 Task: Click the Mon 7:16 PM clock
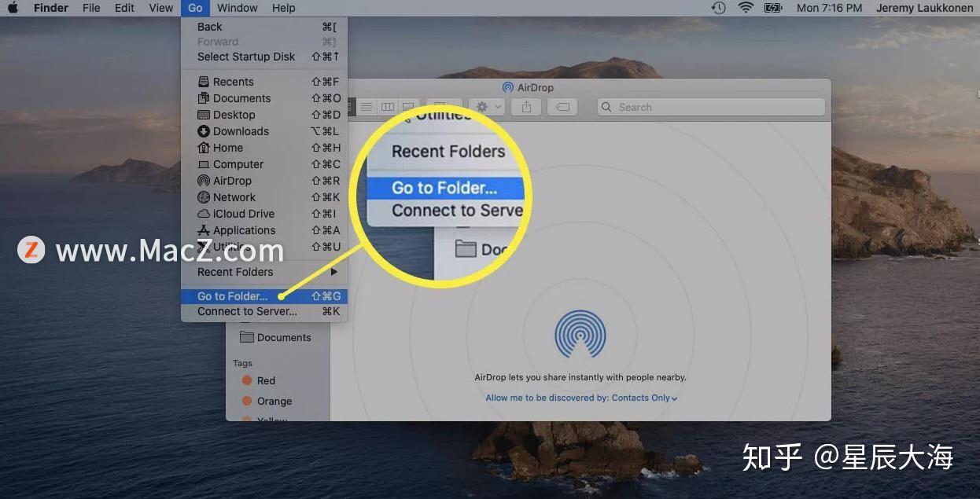click(x=829, y=8)
